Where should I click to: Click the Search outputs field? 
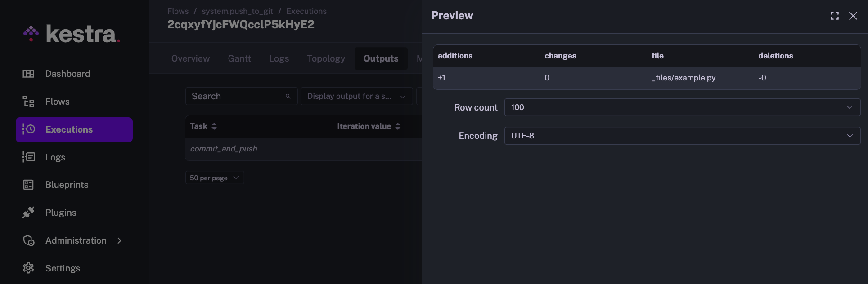pyautogui.click(x=237, y=96)
